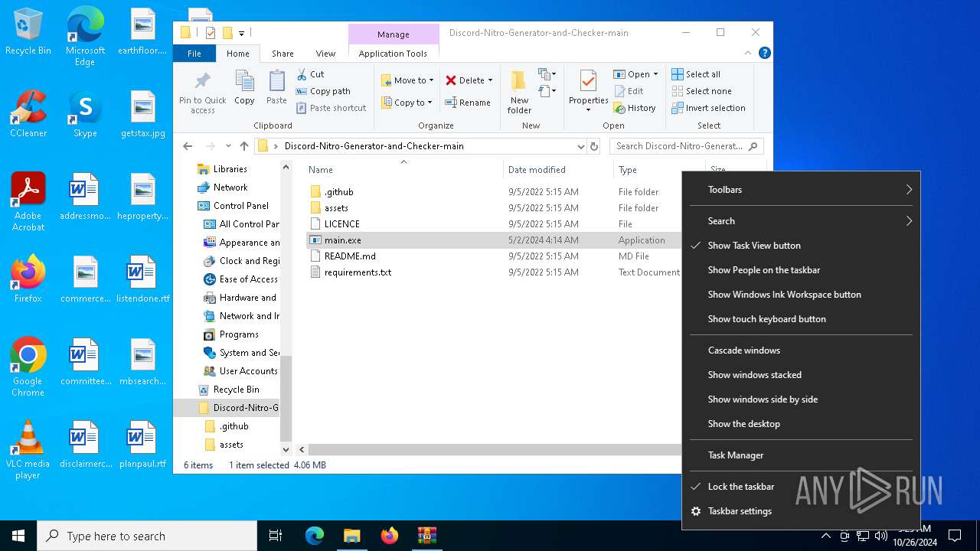Click the Windows Start button
Image resolution: width=980 pixels, height=551 pixels.
click(18, 536)
